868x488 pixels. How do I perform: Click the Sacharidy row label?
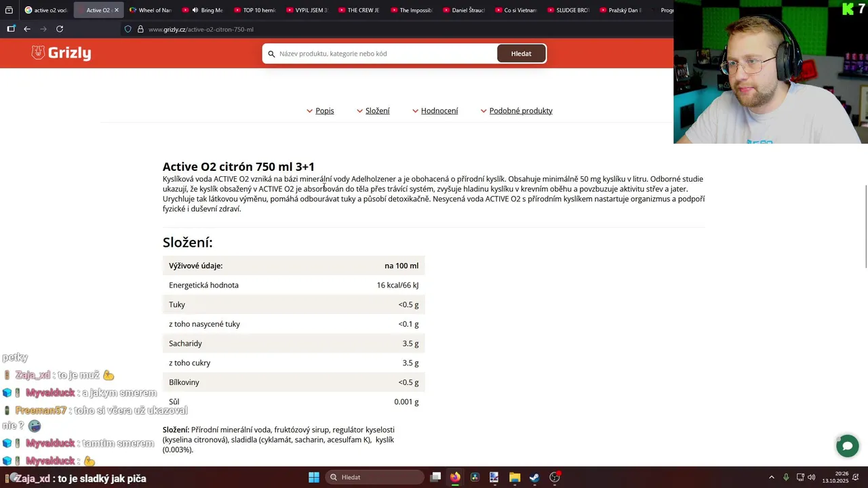click(x=185, y=344)
